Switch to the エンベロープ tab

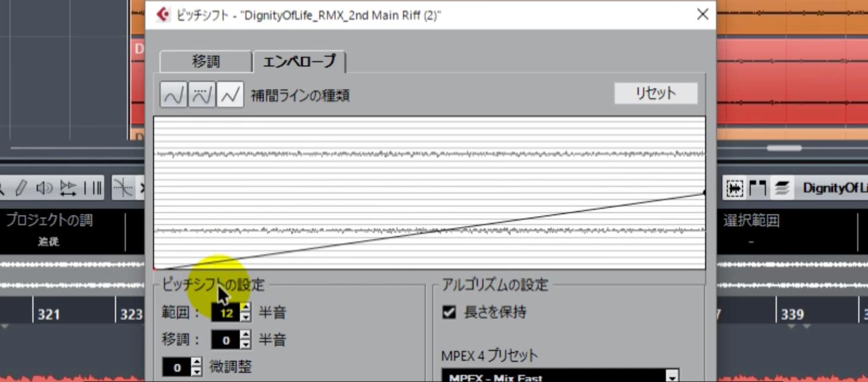(299, 62)
